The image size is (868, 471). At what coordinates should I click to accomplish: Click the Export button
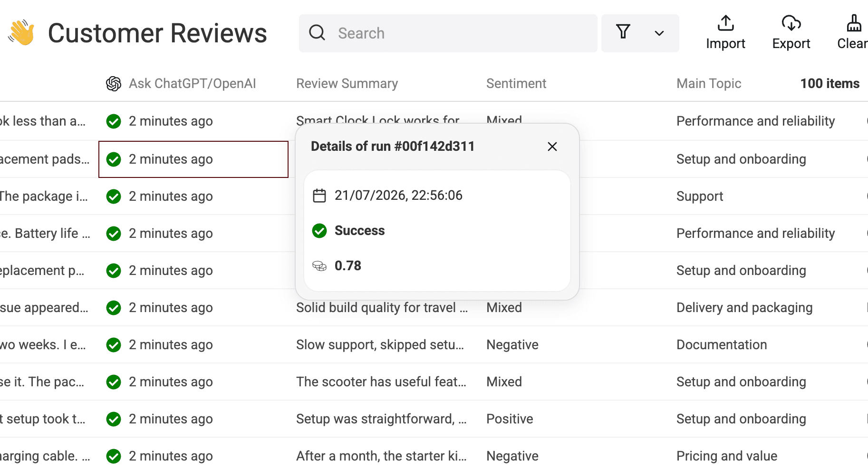(x=791, y=33)
